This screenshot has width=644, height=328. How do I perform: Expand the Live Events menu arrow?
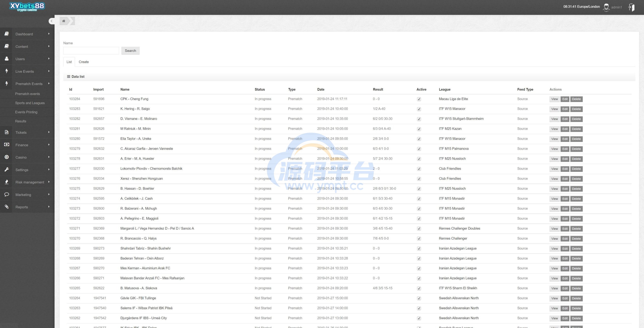(x=49, y=71)
